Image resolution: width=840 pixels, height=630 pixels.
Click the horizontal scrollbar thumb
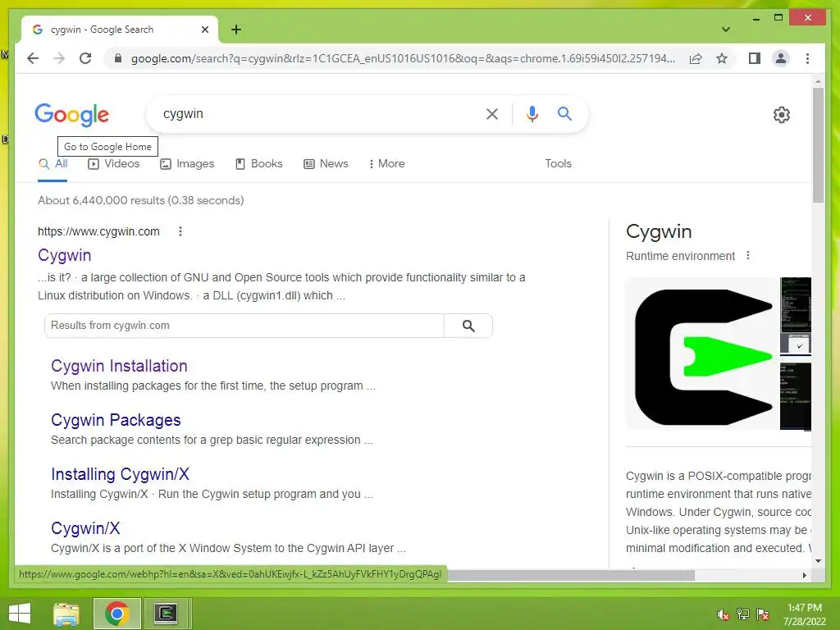(x=571, y=575)
